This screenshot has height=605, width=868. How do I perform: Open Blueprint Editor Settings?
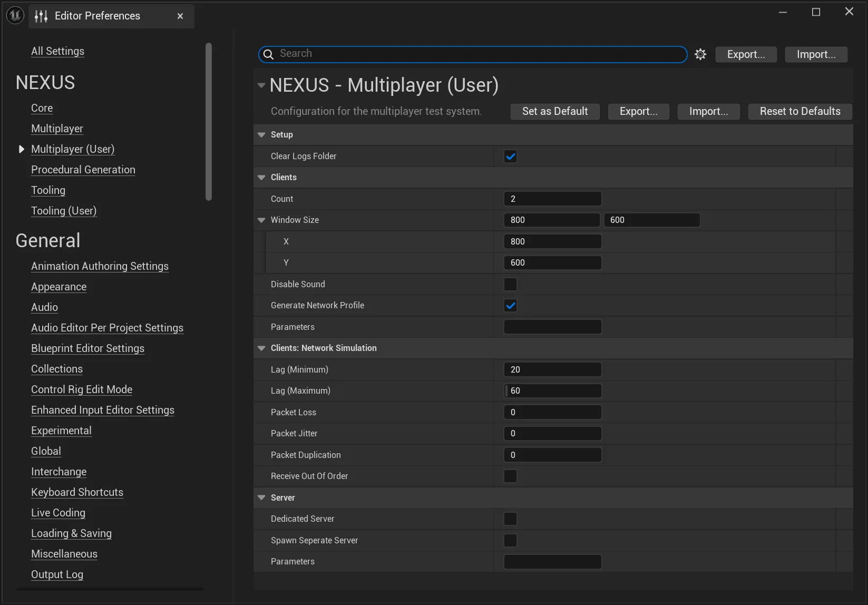coord(87,348)
